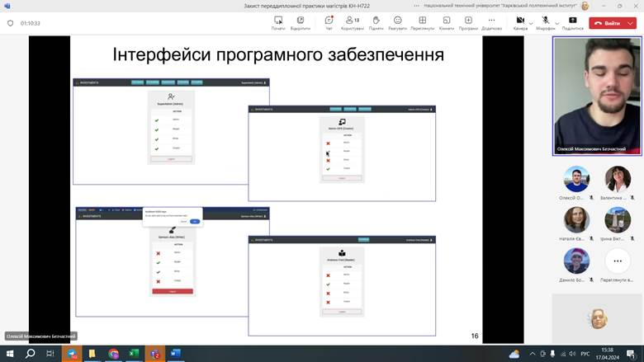Click Наталя participant avatar
Screen dimensions: 644x362
point(576,219)
